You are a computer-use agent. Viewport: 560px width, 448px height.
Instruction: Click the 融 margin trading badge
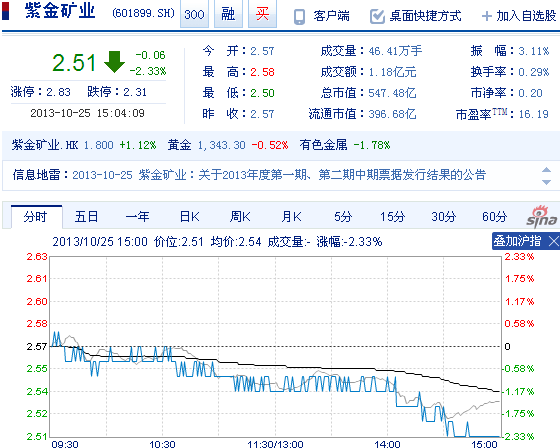(228, 14)
